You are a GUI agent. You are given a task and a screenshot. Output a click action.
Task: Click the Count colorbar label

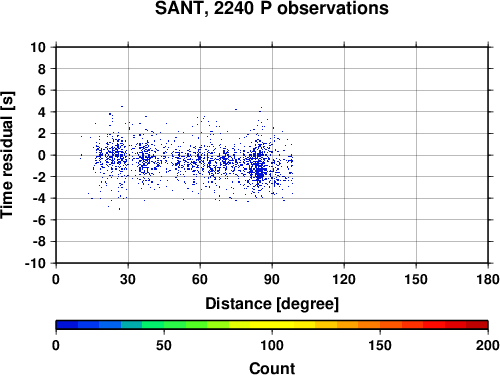(272, 368)
